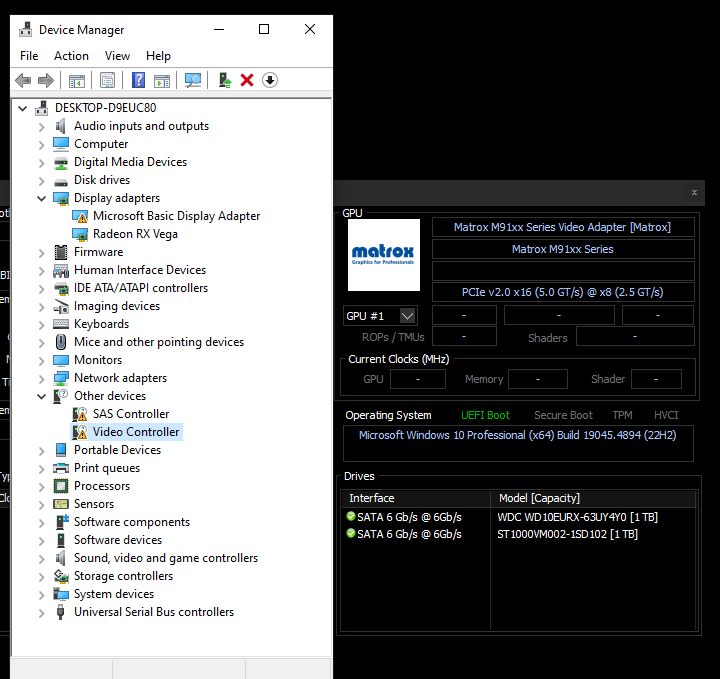This screenshot has height=679, width=720.
Task: Open the Properties toolbar icon
Action: pyautogui.click(x=107, y=80)
